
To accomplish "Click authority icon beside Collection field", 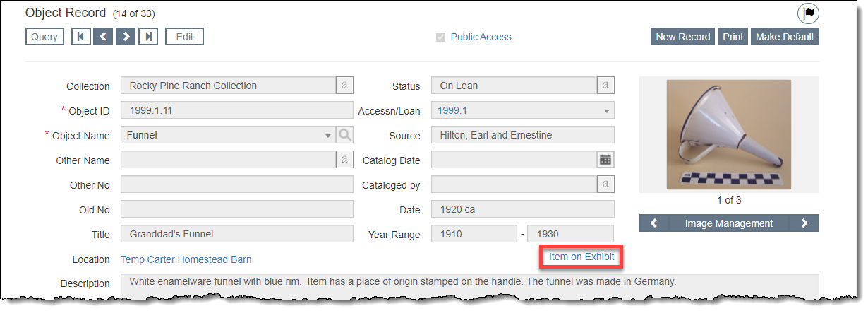I will coord(344,86).
